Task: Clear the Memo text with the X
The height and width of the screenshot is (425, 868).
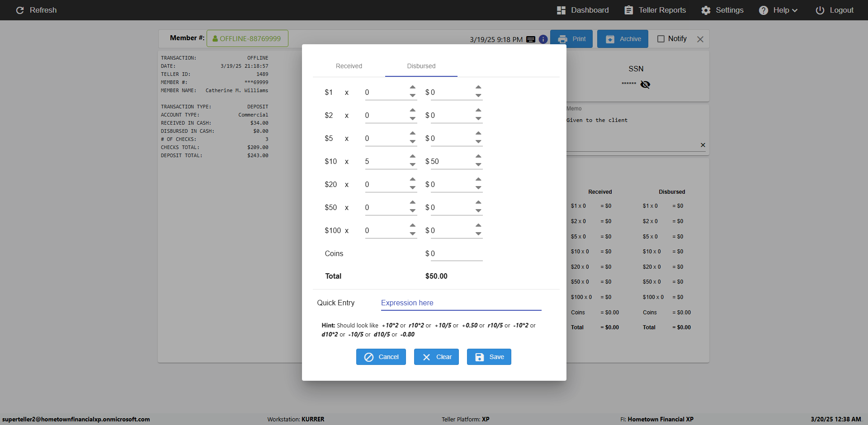Action: (703, 145)
